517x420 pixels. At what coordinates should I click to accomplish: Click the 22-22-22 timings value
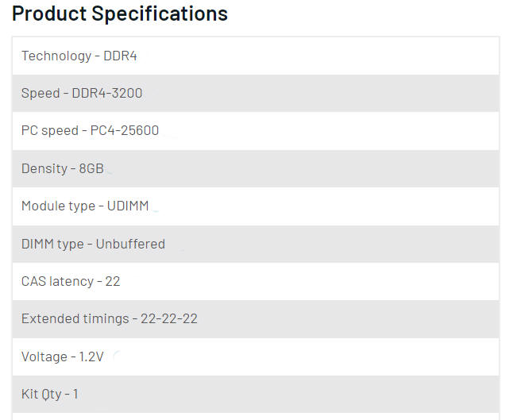click(169, 319)
